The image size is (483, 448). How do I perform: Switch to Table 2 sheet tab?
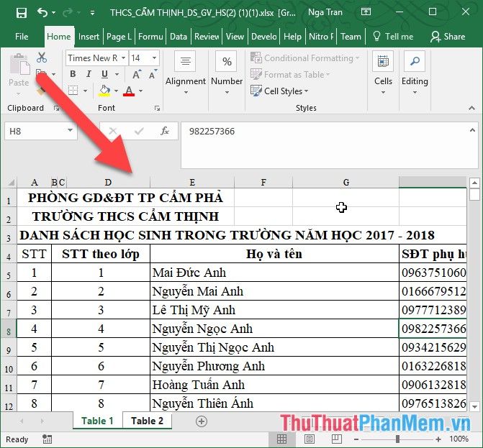[147, 421]
